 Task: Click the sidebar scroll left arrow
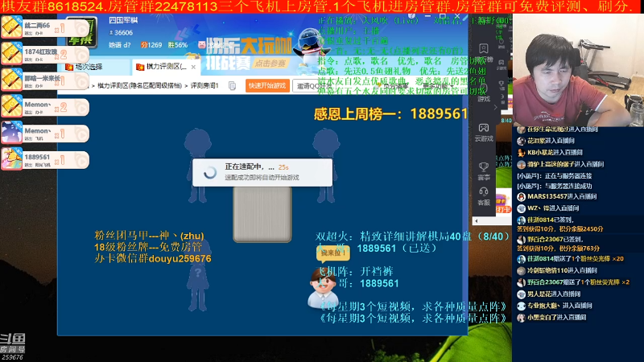[x=476, y=220]
